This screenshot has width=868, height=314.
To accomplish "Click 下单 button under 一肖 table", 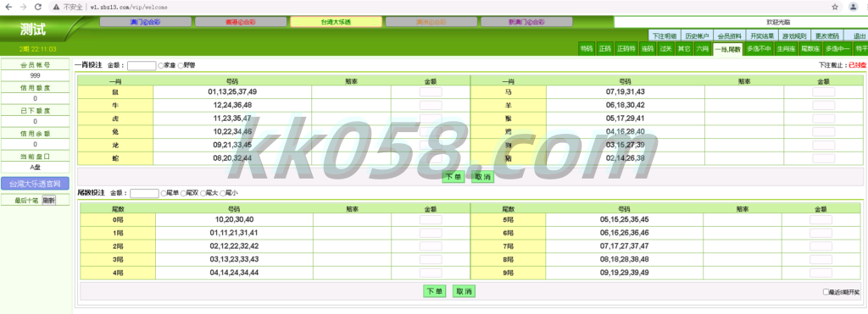I will coord(453,178).
